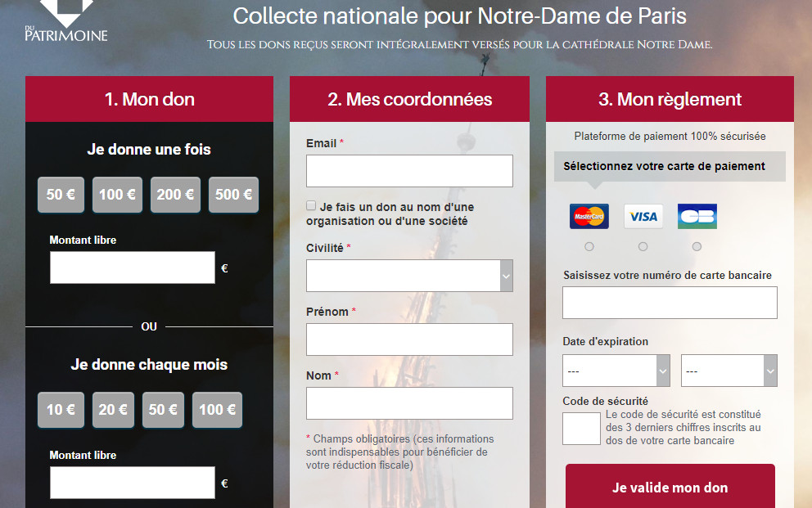Click the Fondation du Patrimoine logo

coord(65,20)
